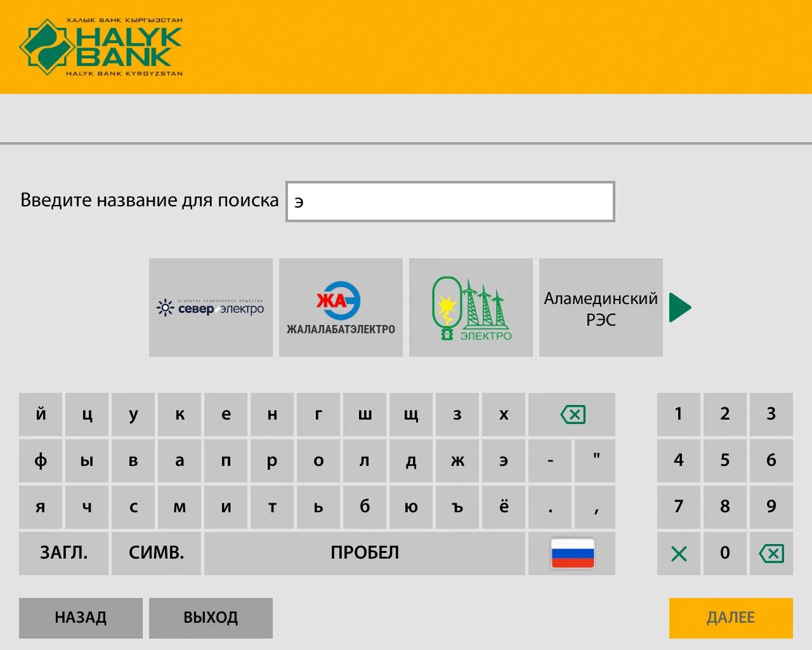Show next providers with the green arrow
812x650 pixels.
point(679,307)
